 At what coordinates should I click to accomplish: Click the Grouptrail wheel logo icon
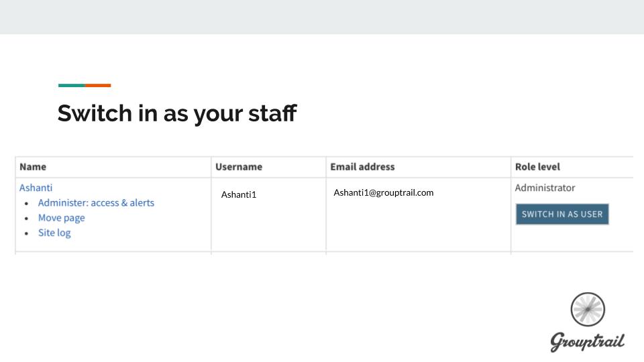tap(588, 310)
